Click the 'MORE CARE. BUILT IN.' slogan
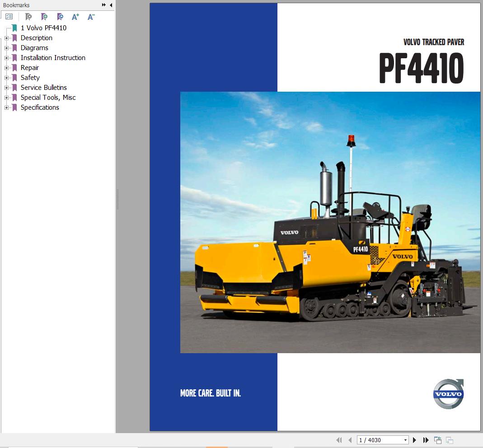Screen dimensions: 483x448 (211, 393)
